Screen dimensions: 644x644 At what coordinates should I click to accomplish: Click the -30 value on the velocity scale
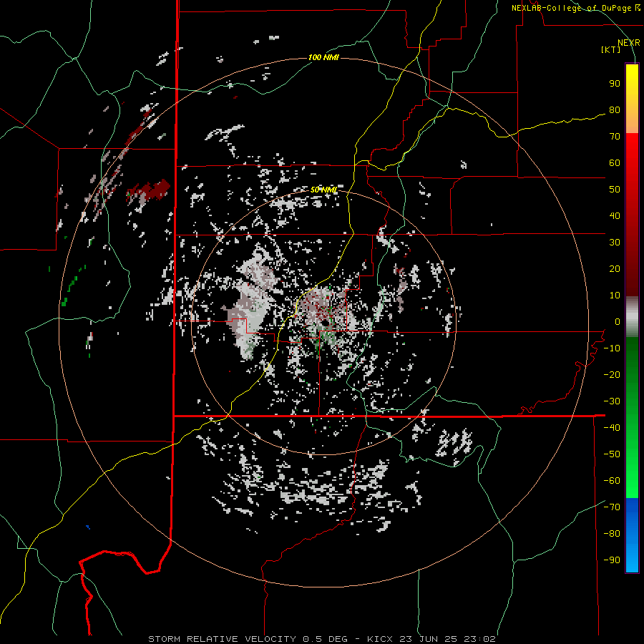point(612,401)
